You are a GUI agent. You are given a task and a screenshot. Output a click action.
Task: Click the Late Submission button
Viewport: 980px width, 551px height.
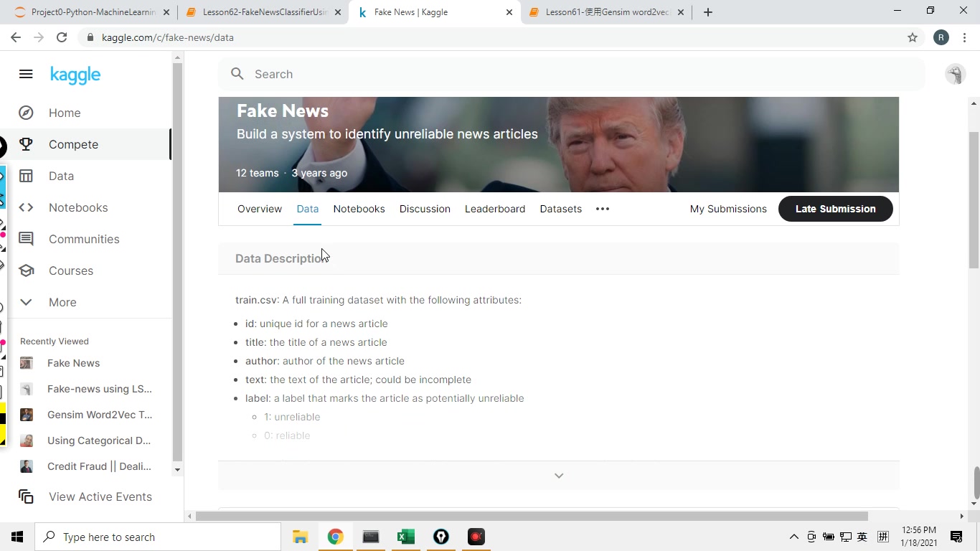click(x=836, y=209)
